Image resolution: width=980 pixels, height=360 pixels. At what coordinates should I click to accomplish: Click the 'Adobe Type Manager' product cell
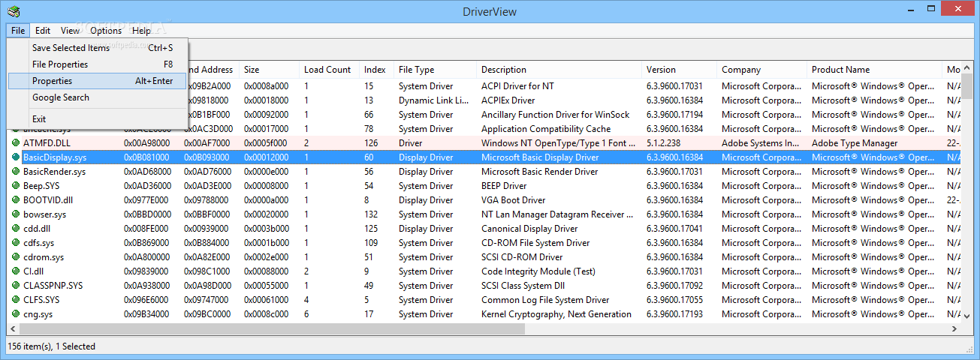pyautogui.click(x=855, y=143)
